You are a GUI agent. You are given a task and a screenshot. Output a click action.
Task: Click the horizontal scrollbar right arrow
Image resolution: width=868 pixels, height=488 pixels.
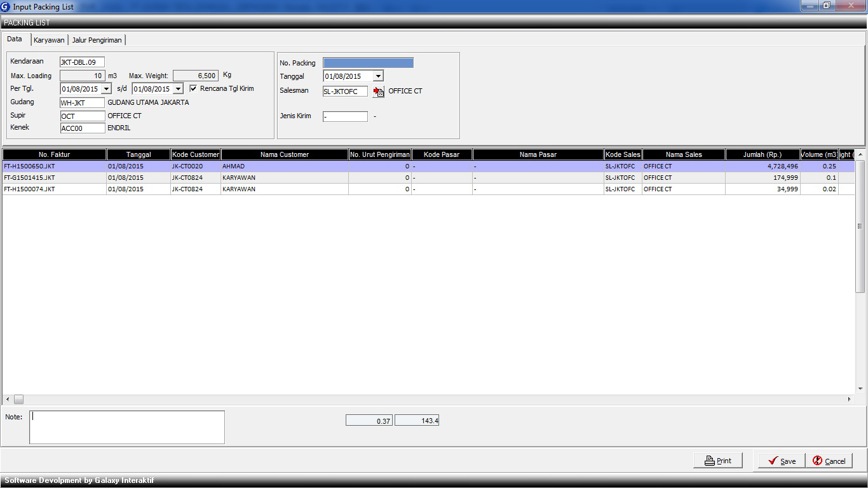(849, 399)
